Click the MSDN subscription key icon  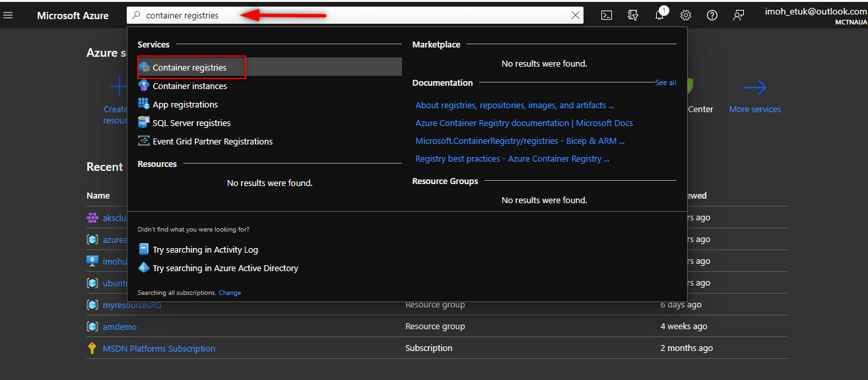tap(92, 348)
